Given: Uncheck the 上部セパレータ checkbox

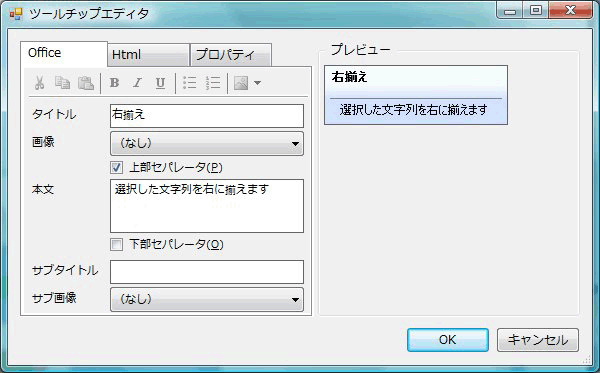Looking at the screenshot, I should click(116, 168).
